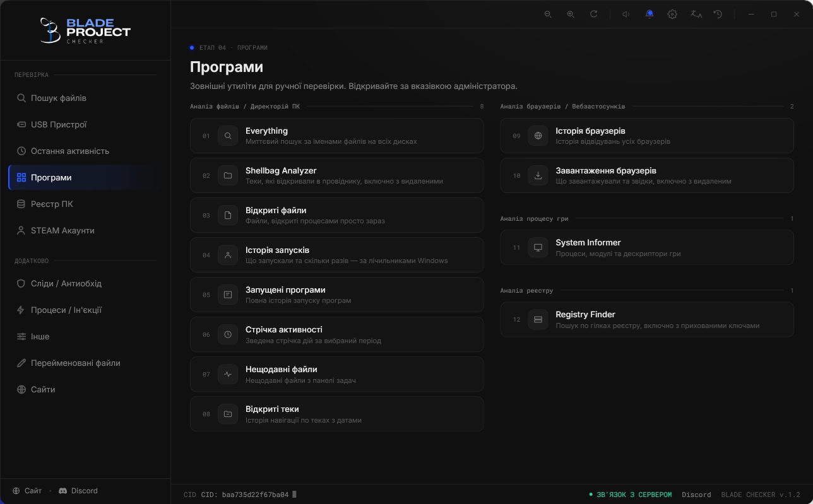
Task: Click the Історія браузерів globe icon
Action: (538, 136)
